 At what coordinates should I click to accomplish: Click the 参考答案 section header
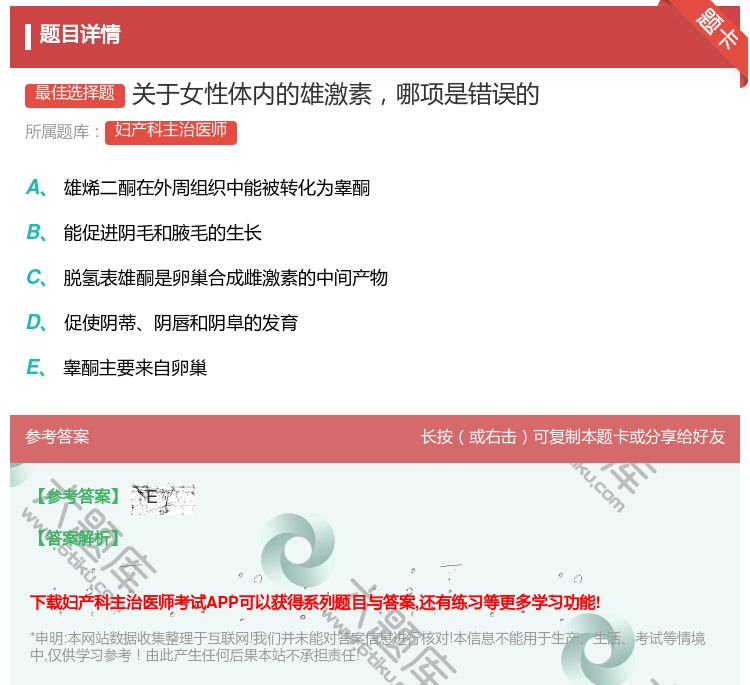[57, 436]
